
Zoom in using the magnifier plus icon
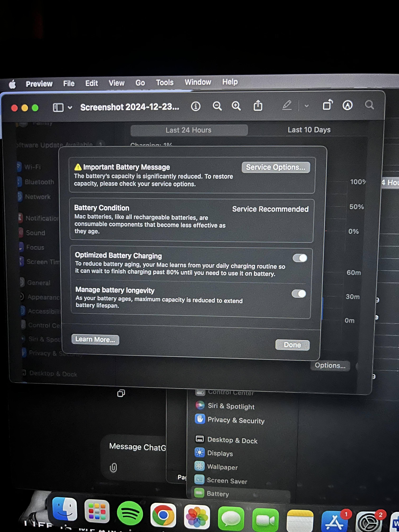coord(236,106)
